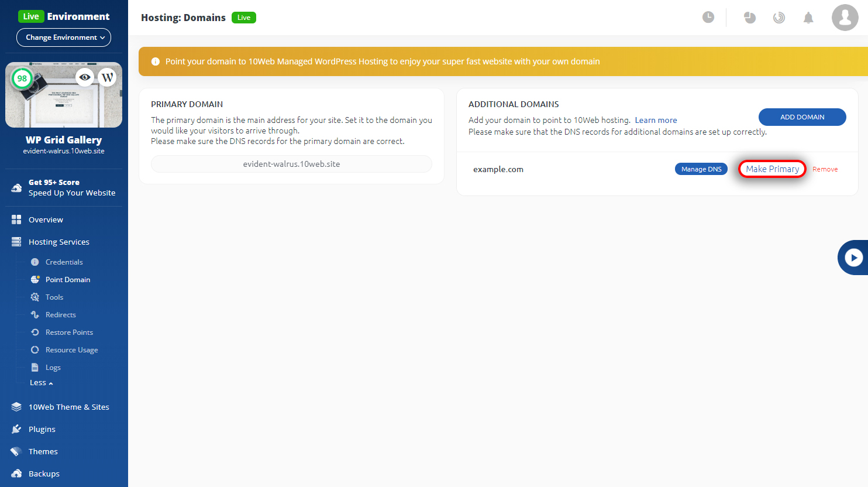The image size is (868, 487).
Task: Remove the example.com domain
Action: (x=825, y=169)
